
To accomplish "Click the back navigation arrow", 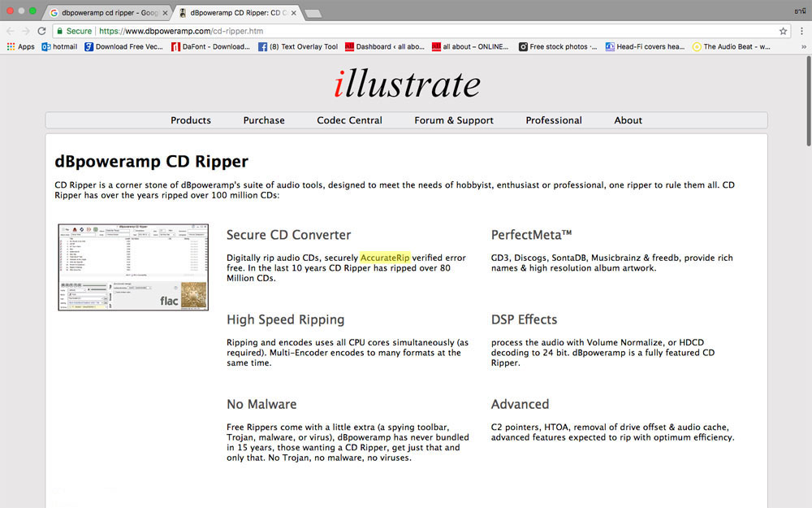I will [x=11, y=31].
